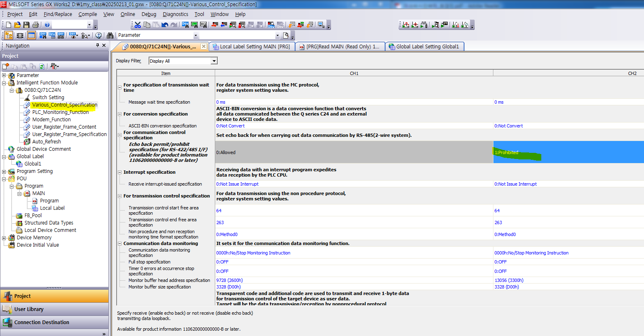
Task: Open the Diagnostics menu
Action: pyautogui.click(x=176, y=14)
